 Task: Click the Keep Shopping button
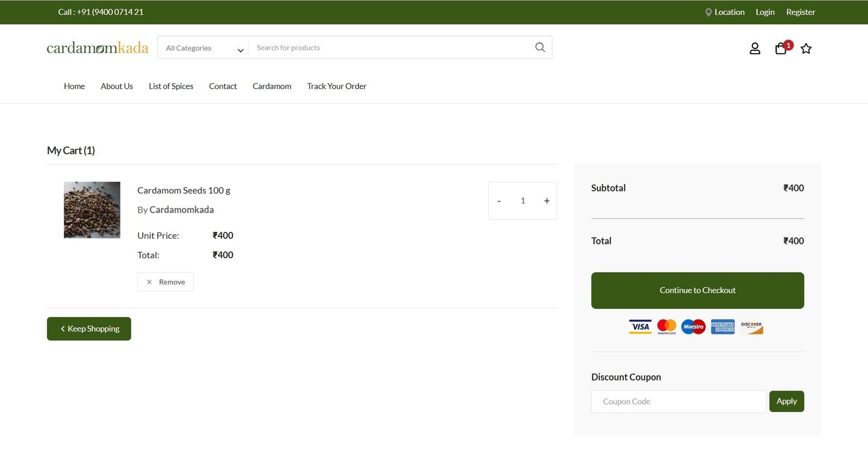(x=89, y=329)
